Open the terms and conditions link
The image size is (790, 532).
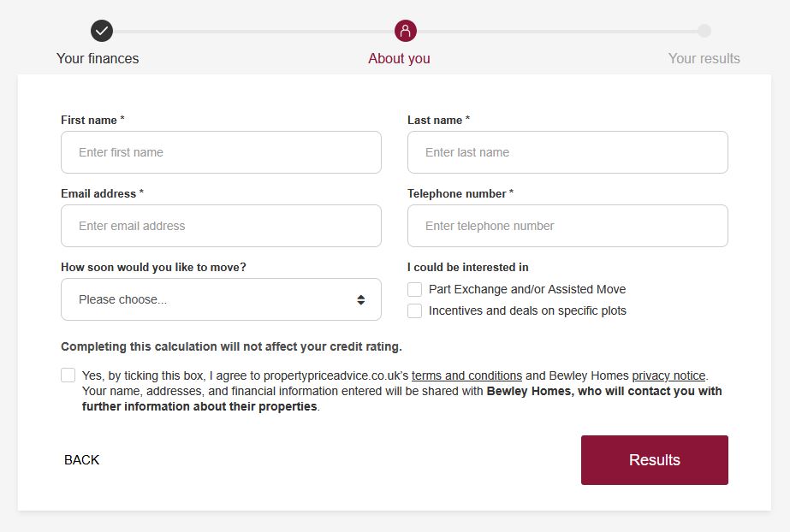pos(466,375)
